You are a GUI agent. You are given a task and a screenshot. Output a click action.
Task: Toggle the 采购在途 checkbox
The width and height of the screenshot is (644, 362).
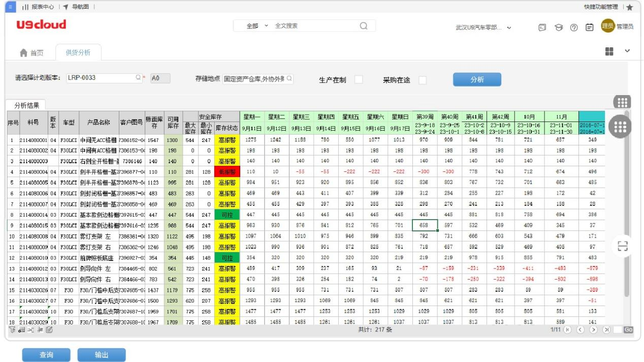click(x=423, y=80)
